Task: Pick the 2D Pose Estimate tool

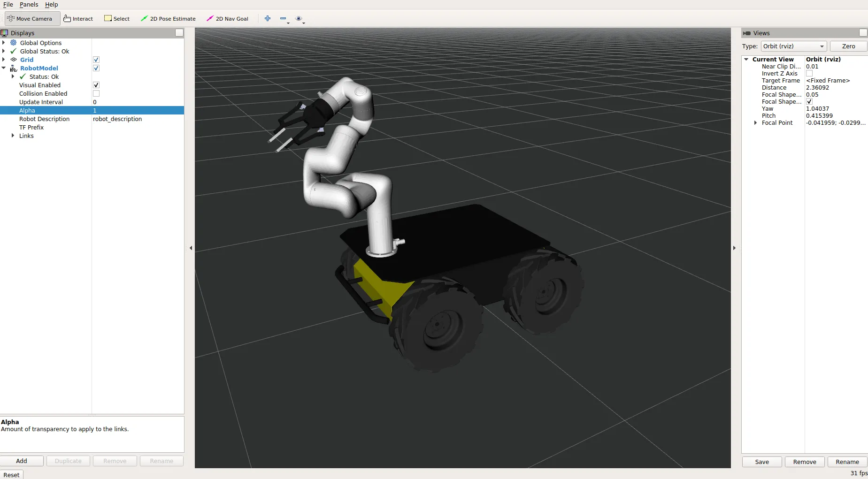Action: point(168,19)
